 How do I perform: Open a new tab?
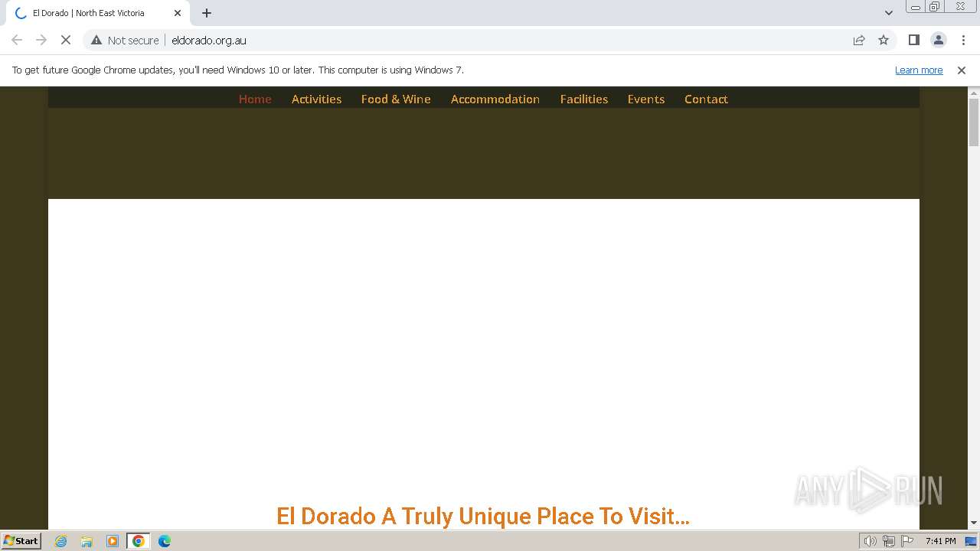[x=207, y=13]
